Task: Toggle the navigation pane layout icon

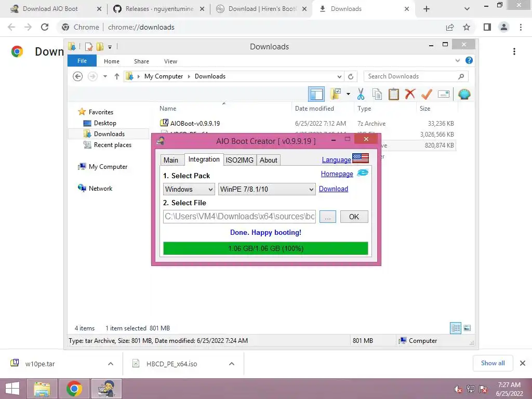Action: [x=316, y=95]
